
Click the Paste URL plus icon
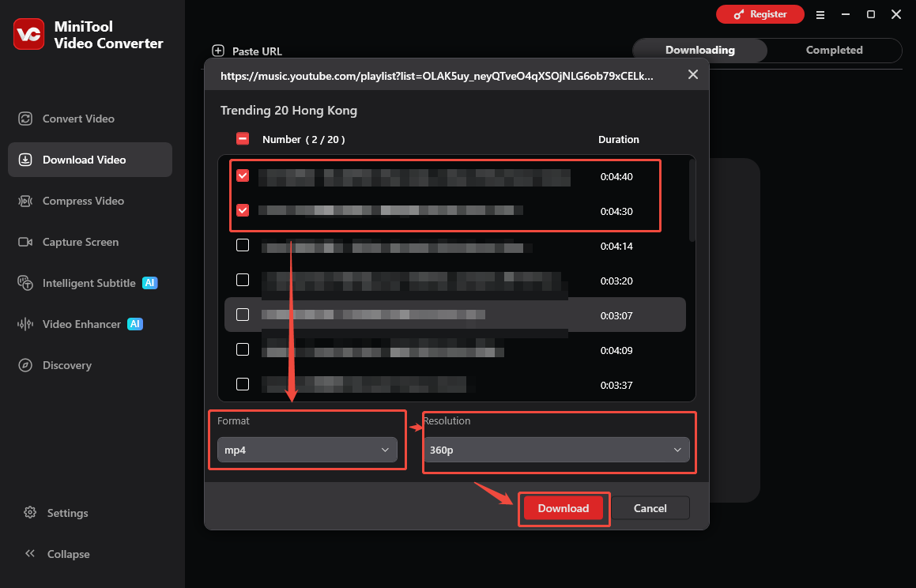pyautogui.click(x=218, y=51)
